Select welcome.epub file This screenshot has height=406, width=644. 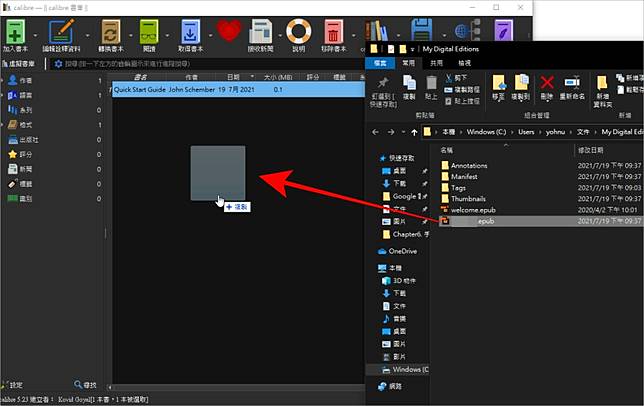tap(468, 210)
